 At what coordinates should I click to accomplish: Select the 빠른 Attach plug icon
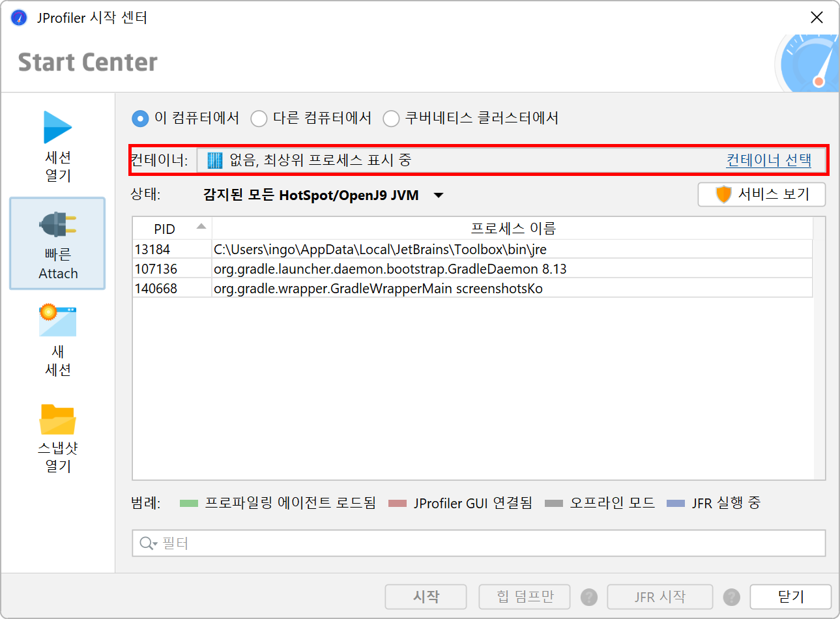(57, 225)
